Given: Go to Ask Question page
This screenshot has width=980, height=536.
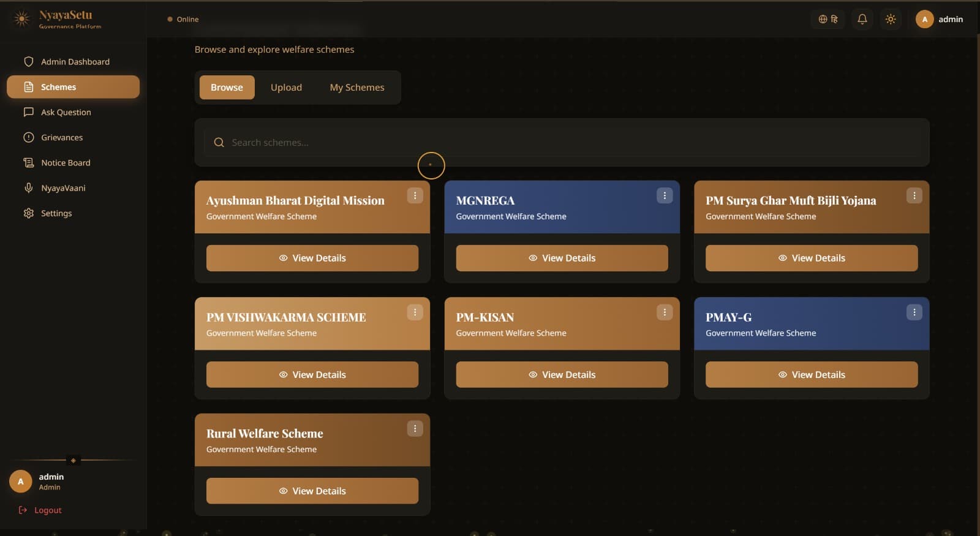Looking at the screenshot, I should (x=73, y=112).
